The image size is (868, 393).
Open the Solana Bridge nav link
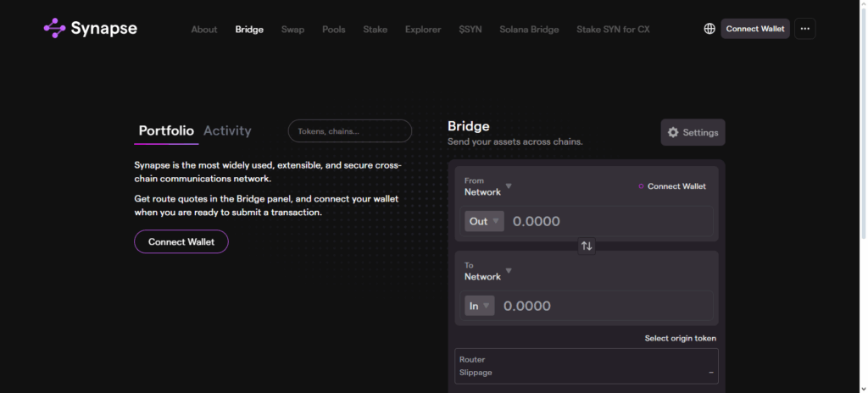(x=529, y=29)
